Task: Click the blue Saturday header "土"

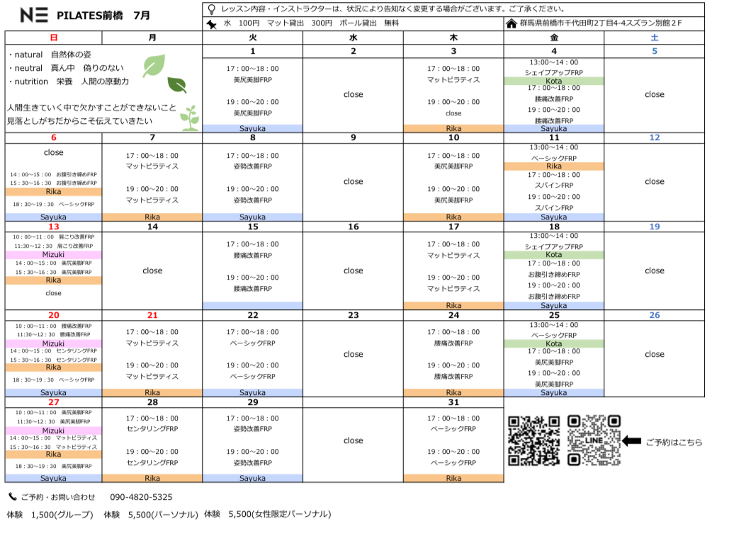Action: click(655, 38)
